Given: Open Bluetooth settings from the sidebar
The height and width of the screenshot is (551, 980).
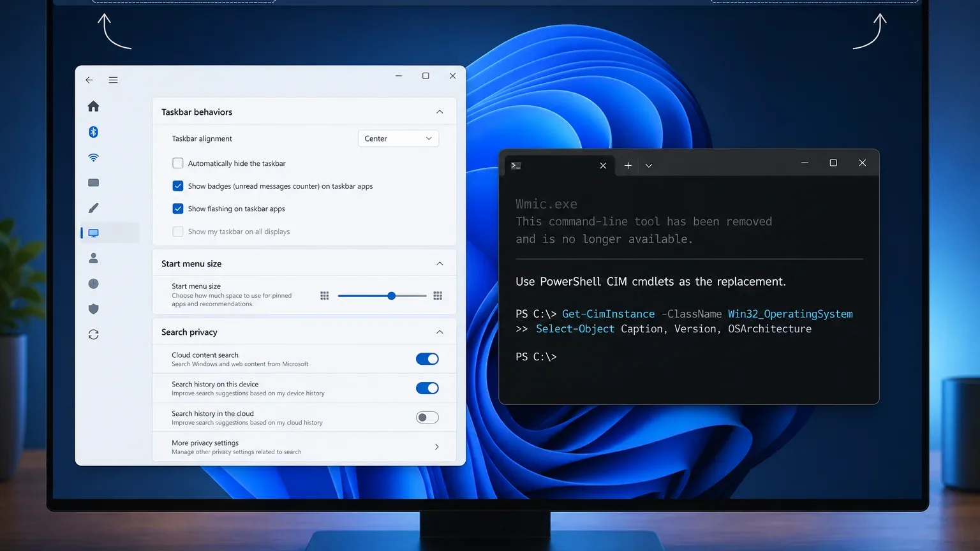Looking at the screenshot, I should pos(93,132).
